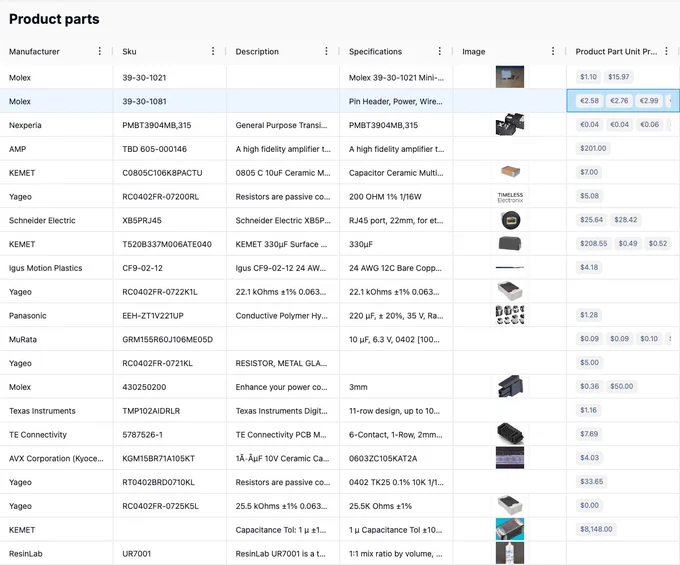The height and width of the screenshot is (565, 680).
Task: Open the Timeless Electronix image for RC0402FR-07200RL
Action: 510,197
